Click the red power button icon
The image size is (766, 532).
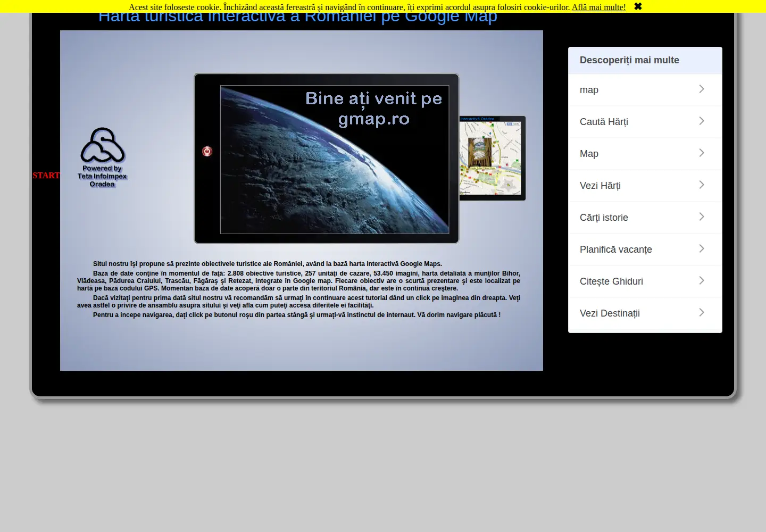207,152
